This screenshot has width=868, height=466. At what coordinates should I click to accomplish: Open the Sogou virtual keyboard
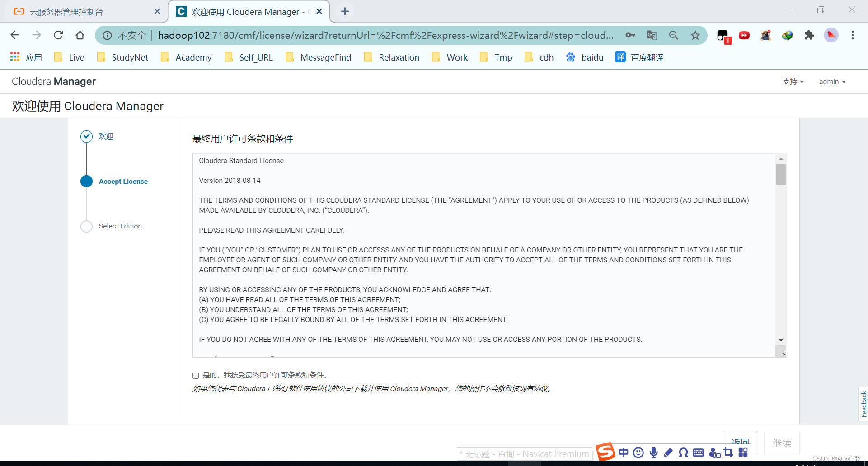click(x=698, y=452)
